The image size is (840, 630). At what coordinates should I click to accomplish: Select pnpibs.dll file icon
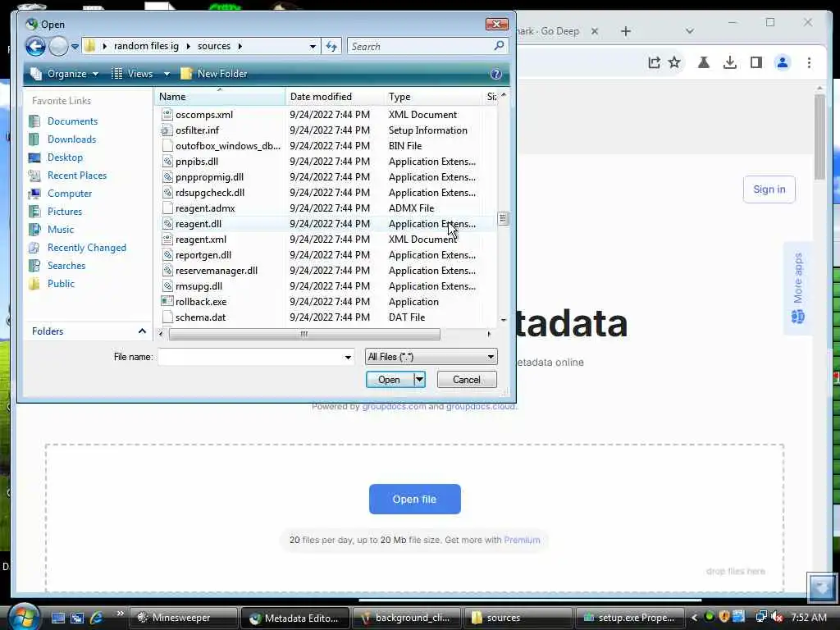[x=167, y=162]
